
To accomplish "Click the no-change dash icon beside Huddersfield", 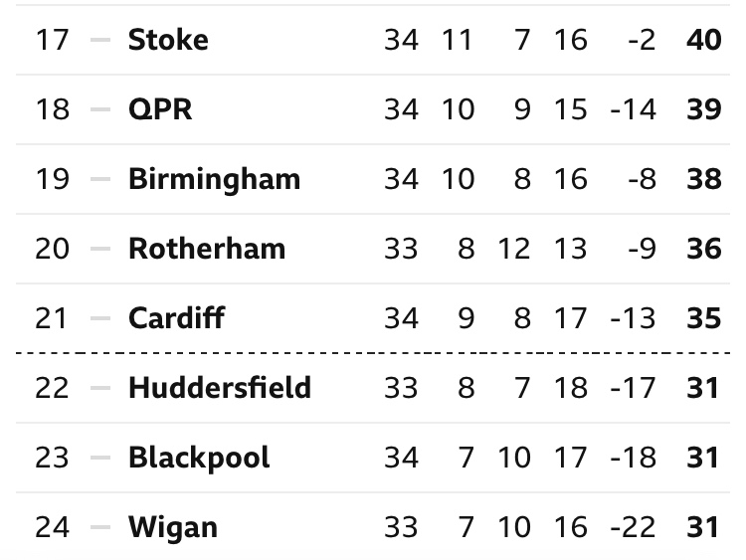I will [99, 387].
